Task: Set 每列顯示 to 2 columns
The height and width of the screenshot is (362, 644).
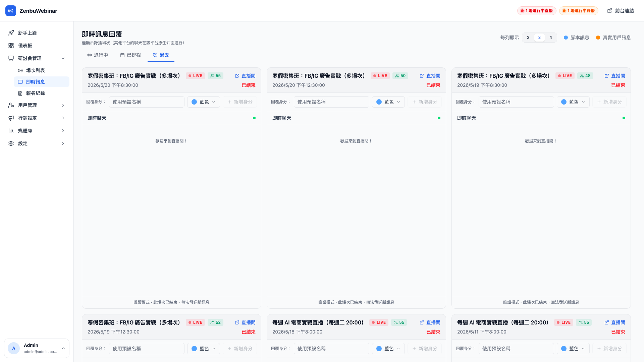Action: (x=528, y=38)
